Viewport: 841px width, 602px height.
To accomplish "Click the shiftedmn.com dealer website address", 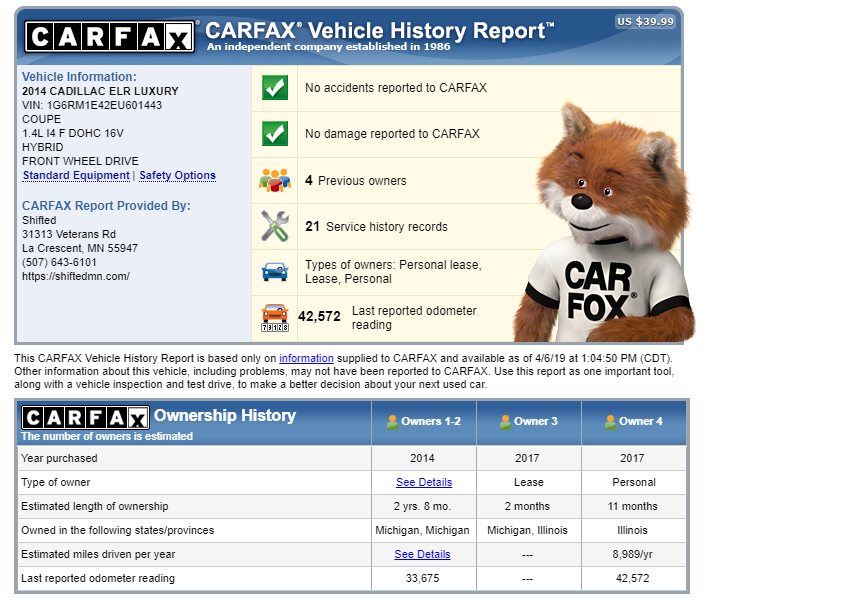I will (x=76, y=276).
